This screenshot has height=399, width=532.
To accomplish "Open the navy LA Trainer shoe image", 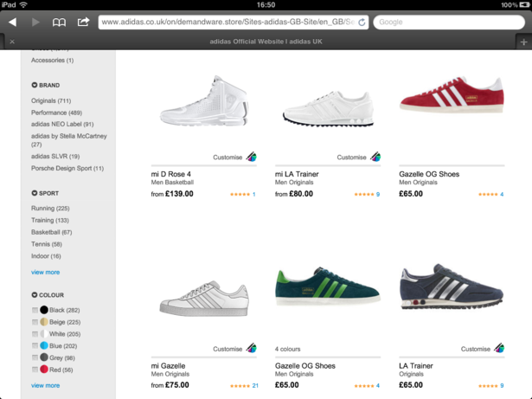I will 452,286.
